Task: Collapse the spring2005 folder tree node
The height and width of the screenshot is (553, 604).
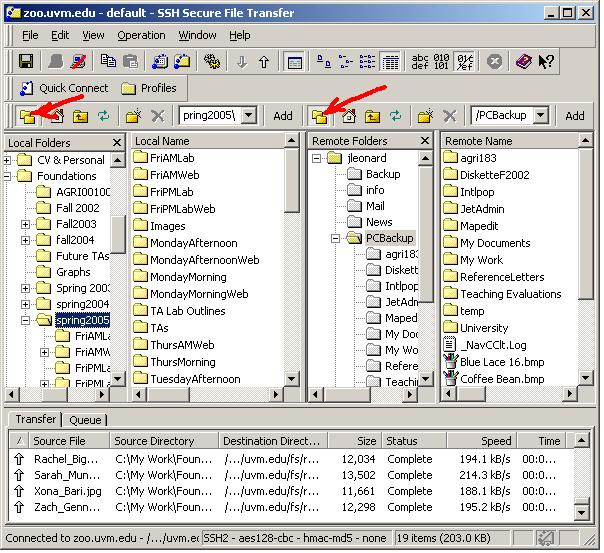Action: (26, 321)
